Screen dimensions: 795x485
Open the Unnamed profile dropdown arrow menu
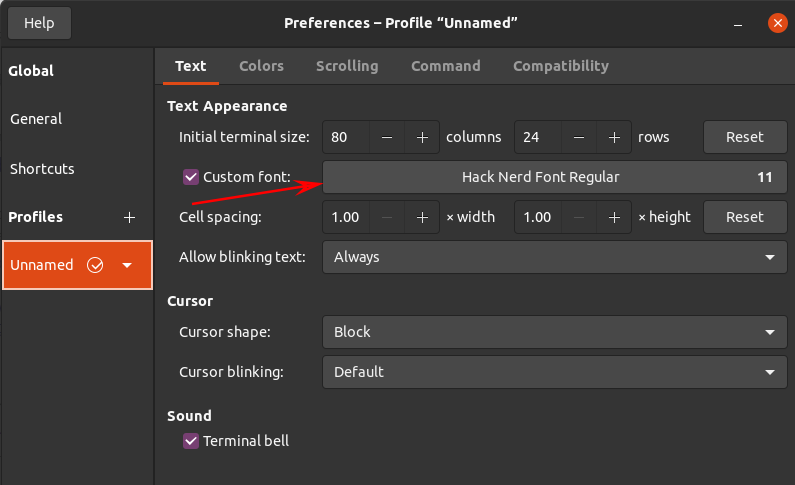click(127, 265)
